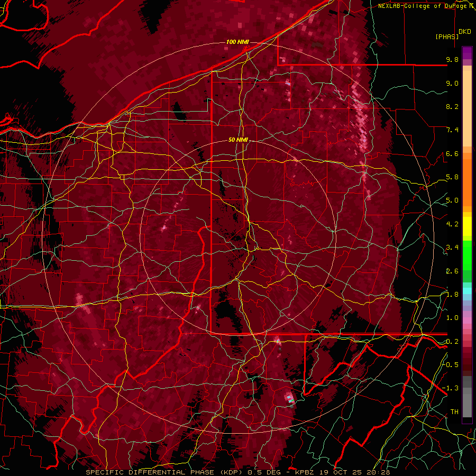This screenshot has height=476, width=476.
Task: Click the 1.0 value on the scale
Action: (452, 318)
